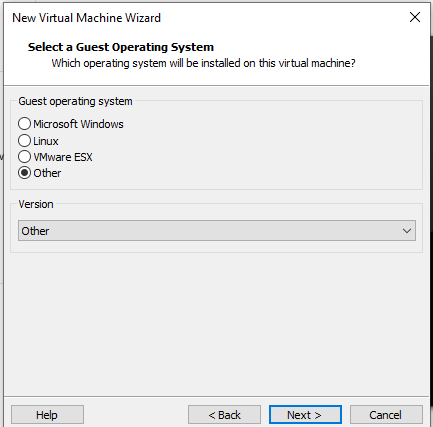Continue with the Next button
This screenshot has width=433, height=427.
305,415
